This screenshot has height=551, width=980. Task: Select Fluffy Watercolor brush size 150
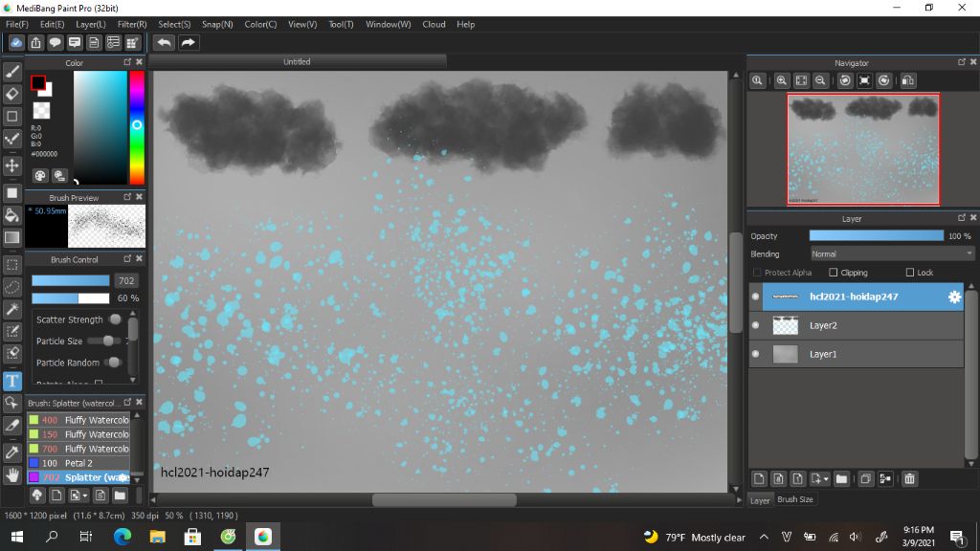pyautogui.click(x=78, y=434)
